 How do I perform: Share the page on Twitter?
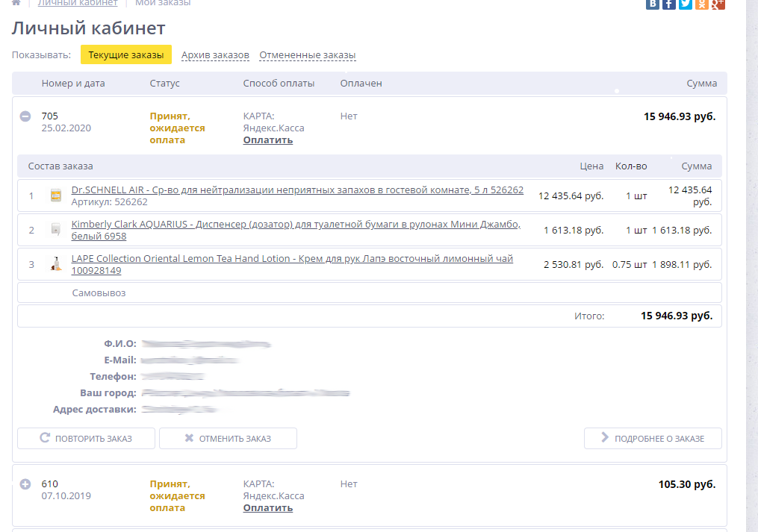(686, 4)
